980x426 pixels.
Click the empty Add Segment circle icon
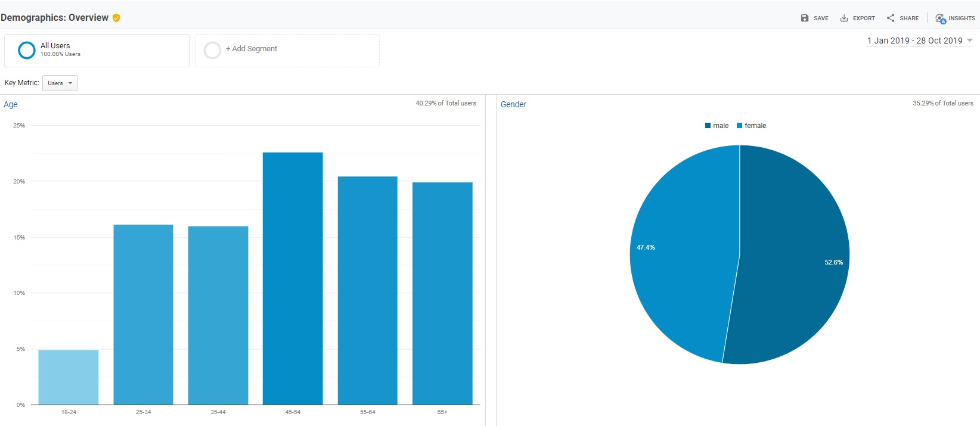click(x=212, y=50)
